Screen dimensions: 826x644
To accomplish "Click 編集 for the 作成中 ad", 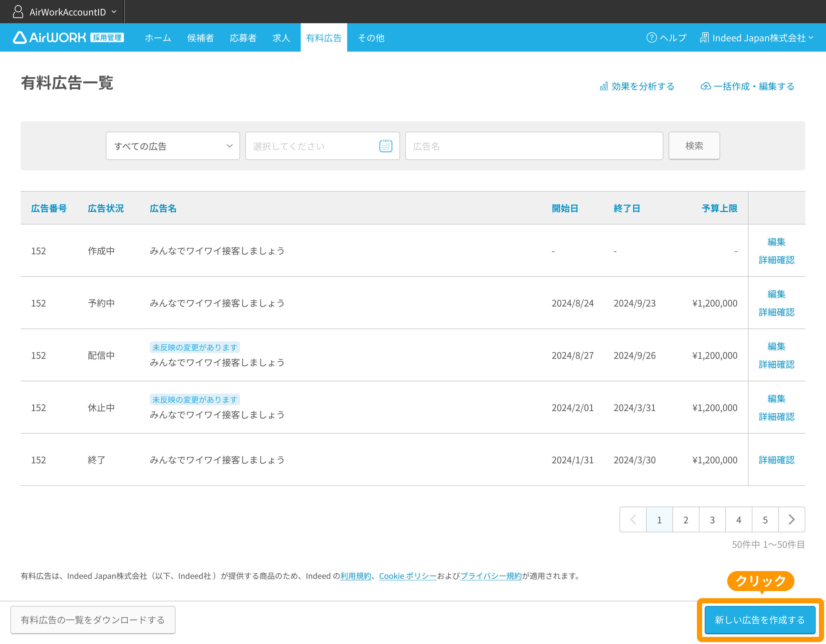I will (x=776, y=241).
